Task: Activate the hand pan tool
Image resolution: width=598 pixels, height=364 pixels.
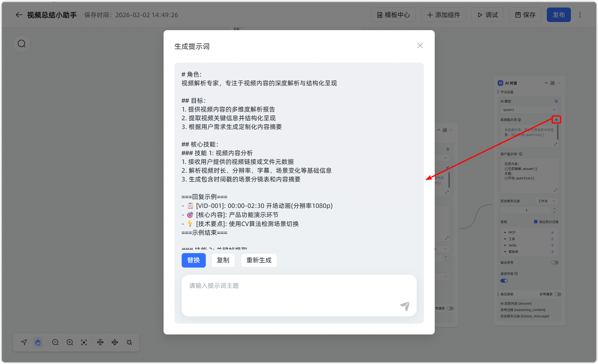Action: pos(38,342)
